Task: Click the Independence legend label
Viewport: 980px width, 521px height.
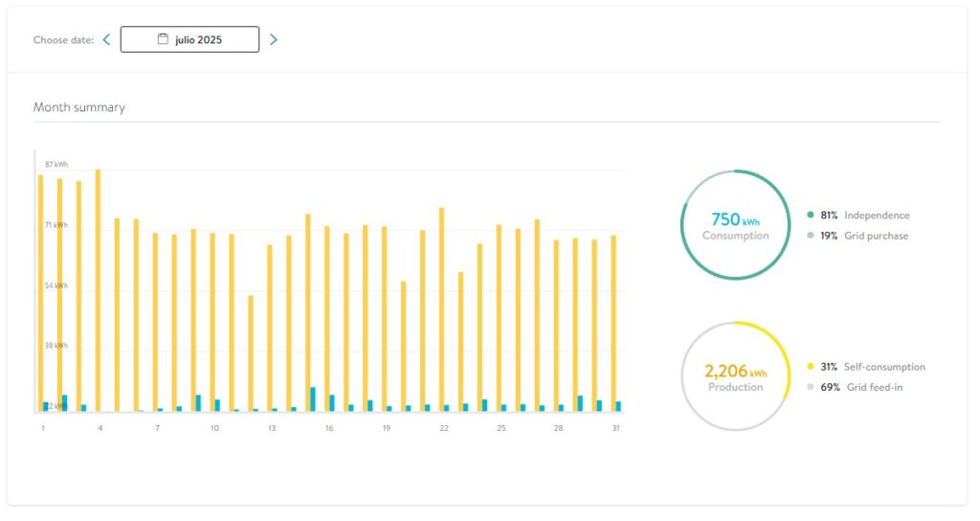Action: 877,215
